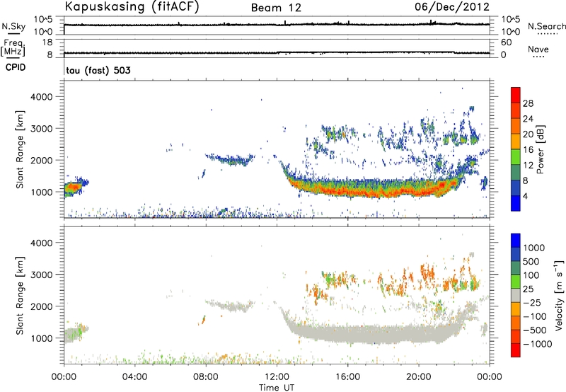Click the Power [dB] color bar title

click(540, 149)
